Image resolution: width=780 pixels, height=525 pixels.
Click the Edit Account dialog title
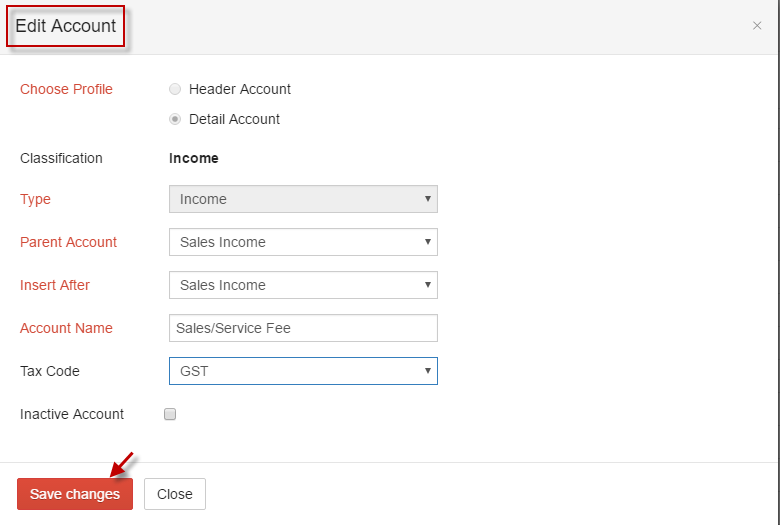(66, 26)
